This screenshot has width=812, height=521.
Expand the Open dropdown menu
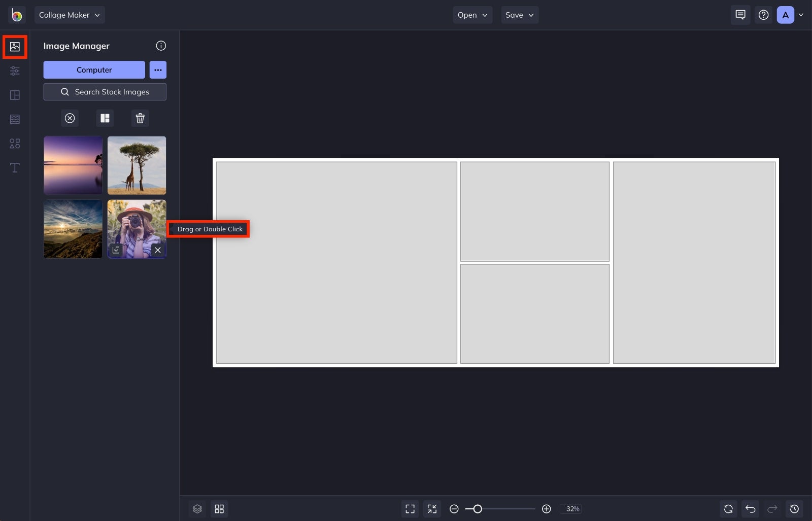click(x=472, y=15)
